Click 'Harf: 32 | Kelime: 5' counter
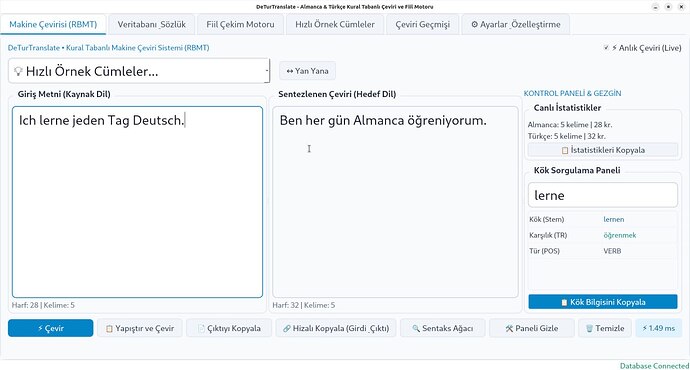This screenshot has height=370, width=690. coord(304,305)
